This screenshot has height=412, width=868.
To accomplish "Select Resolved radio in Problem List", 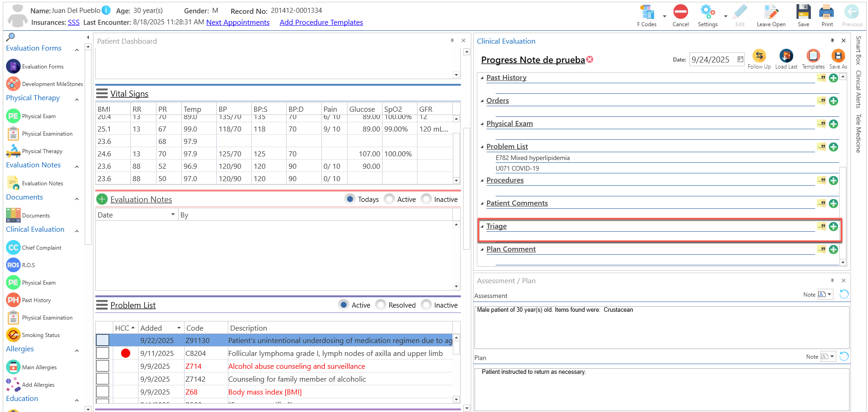I will click(x=381, y=305).
